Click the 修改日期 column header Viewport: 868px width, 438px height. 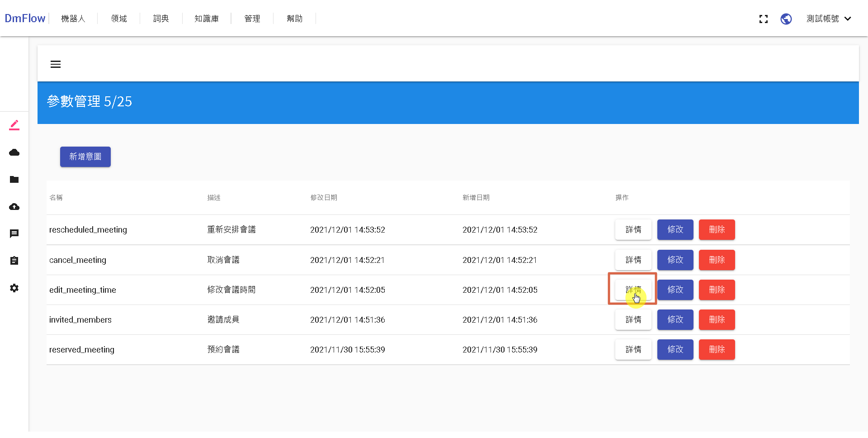point(324,198)
